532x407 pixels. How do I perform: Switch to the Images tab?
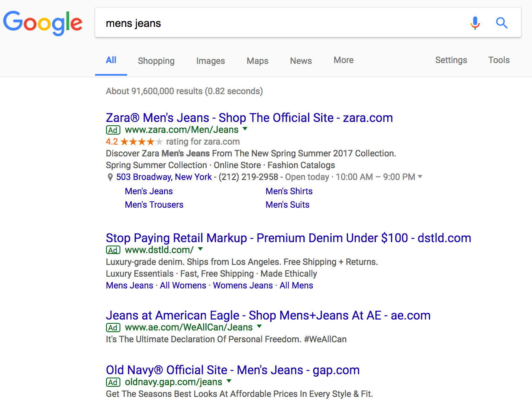coord(210,61)
